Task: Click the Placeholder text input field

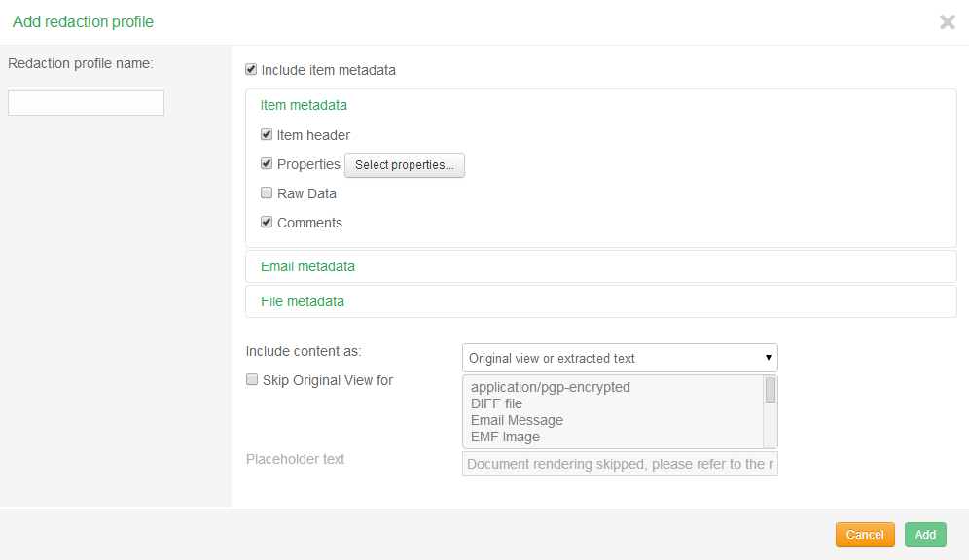Action: coord(619,463)
